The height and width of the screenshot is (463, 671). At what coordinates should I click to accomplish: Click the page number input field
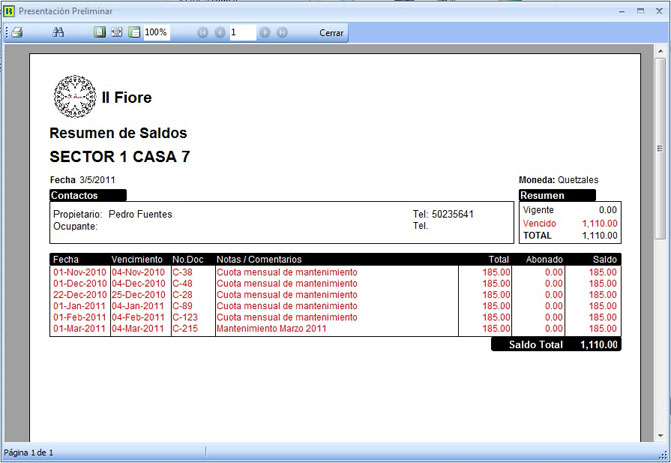[x=242, y=33]
